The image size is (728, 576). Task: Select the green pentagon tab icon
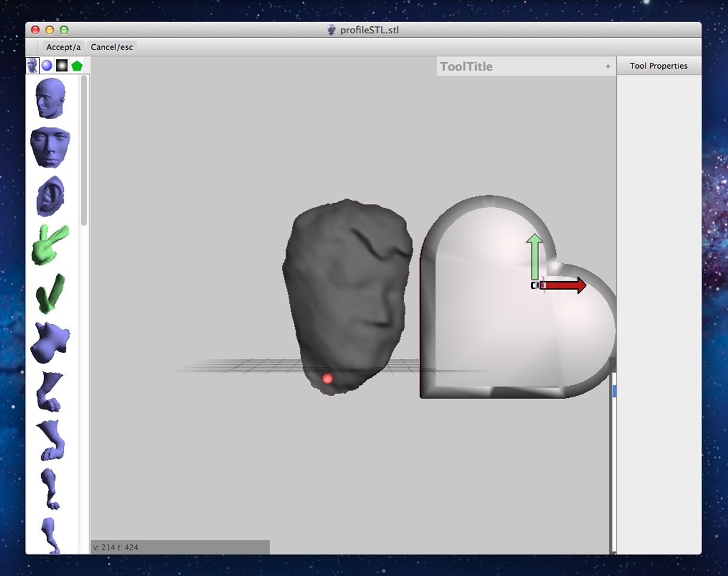pos(77,66)
